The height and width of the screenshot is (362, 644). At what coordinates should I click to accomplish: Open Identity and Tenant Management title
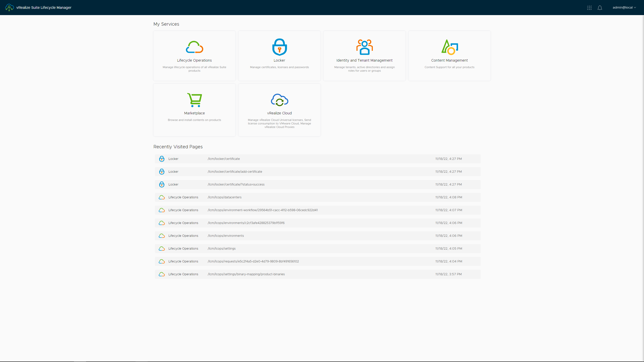point(365,60)
